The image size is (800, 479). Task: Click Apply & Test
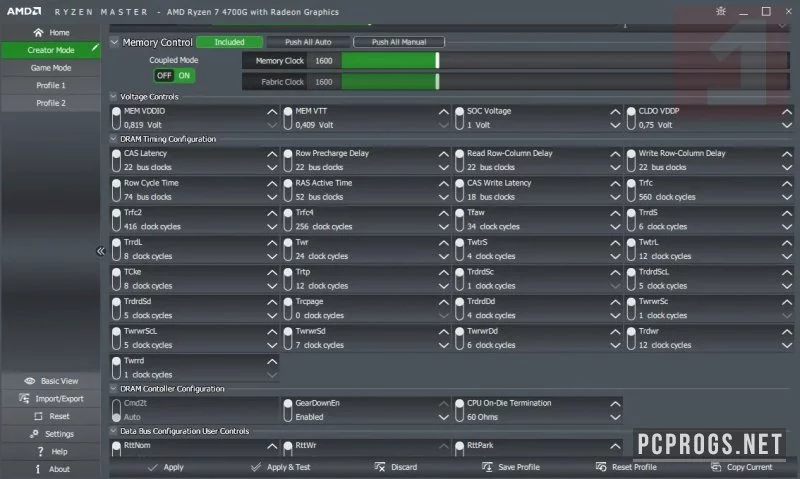(x=280, y=467)
